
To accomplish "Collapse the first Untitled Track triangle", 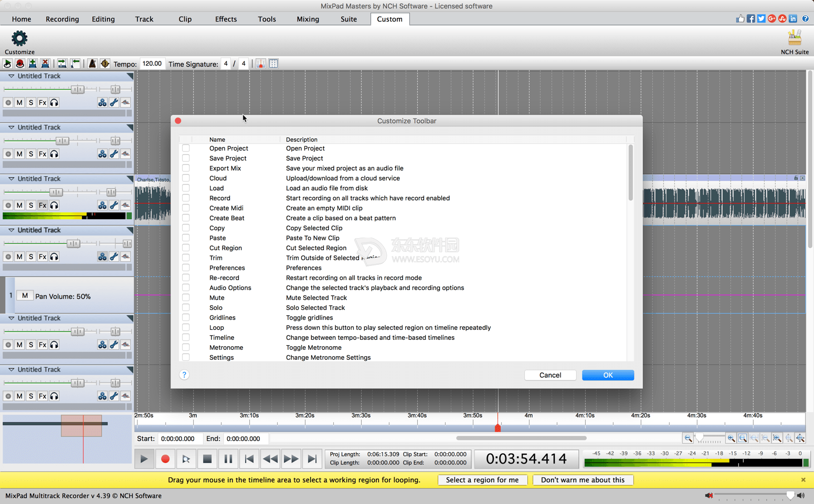I will tap(11, 76).
